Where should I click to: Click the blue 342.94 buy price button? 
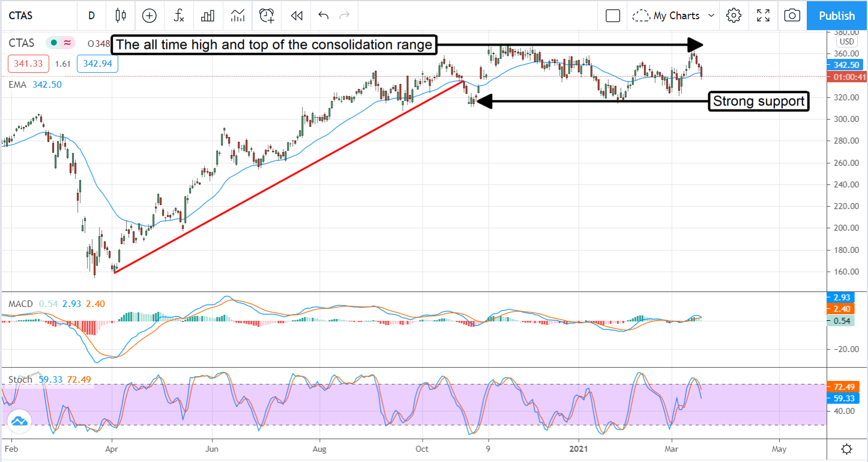point(97,64)
